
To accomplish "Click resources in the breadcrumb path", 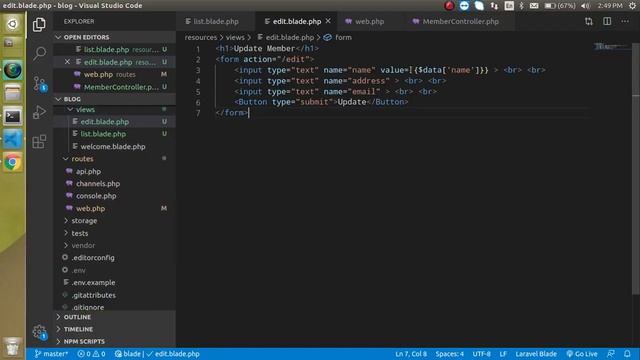I will pos(200,37).
